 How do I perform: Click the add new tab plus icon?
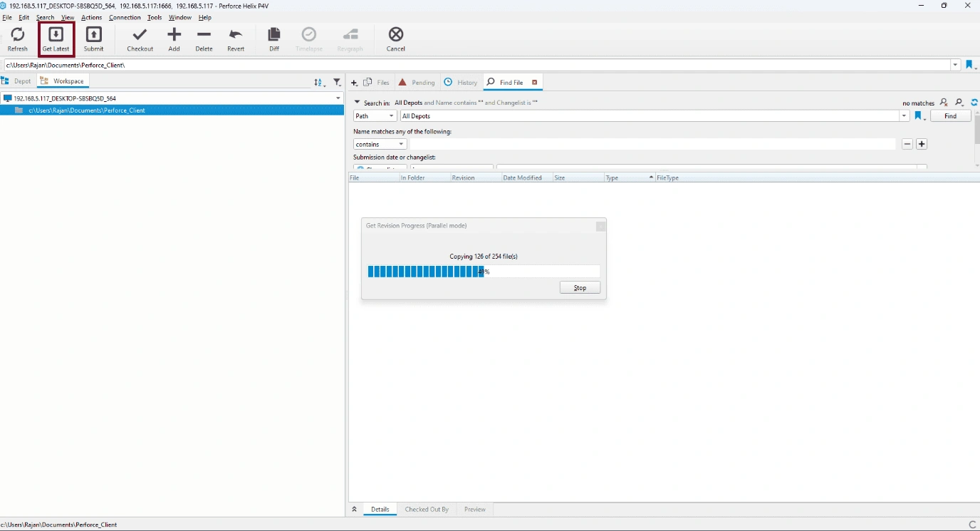point(354,83)
